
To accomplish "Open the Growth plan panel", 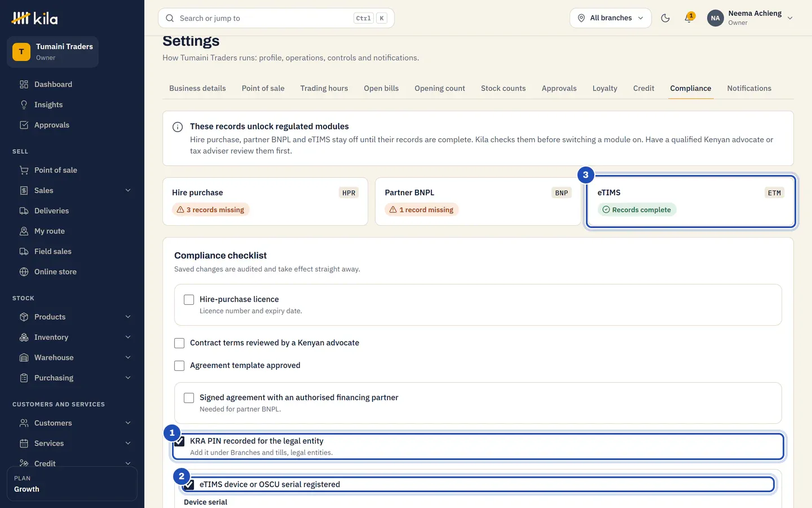I will 72,484.
